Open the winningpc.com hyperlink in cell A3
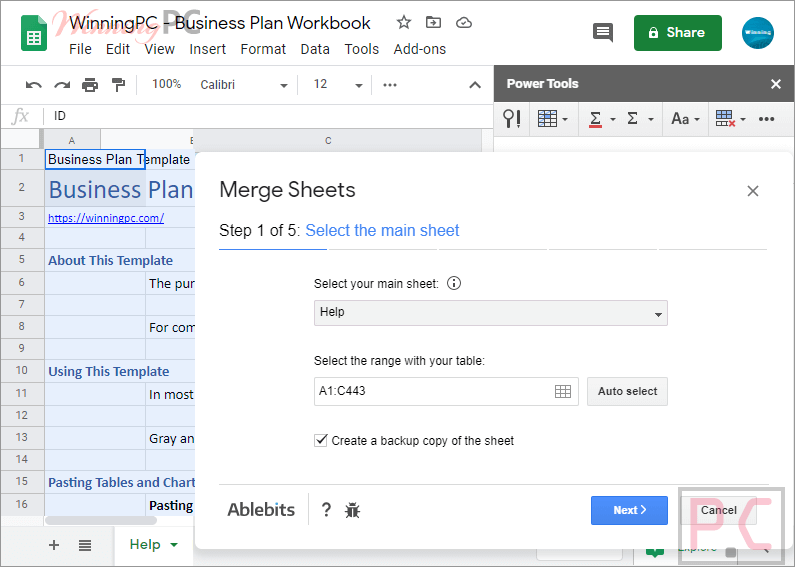The image size is (795, 567). (106, 218)
